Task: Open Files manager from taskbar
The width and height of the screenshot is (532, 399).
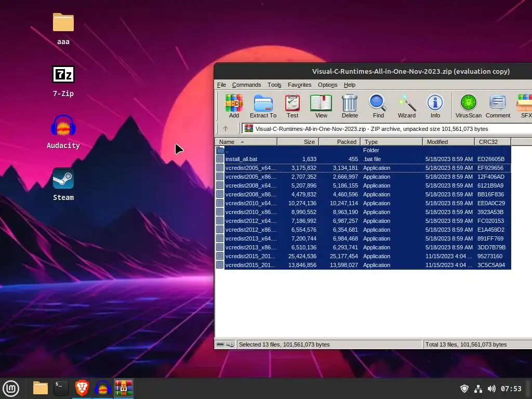Action: click(40, 388)
